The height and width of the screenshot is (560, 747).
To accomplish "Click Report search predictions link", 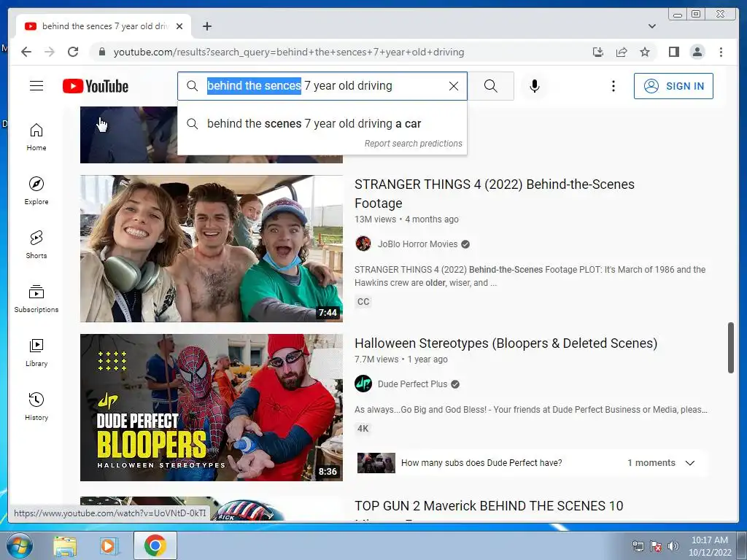I will point(413,144).
